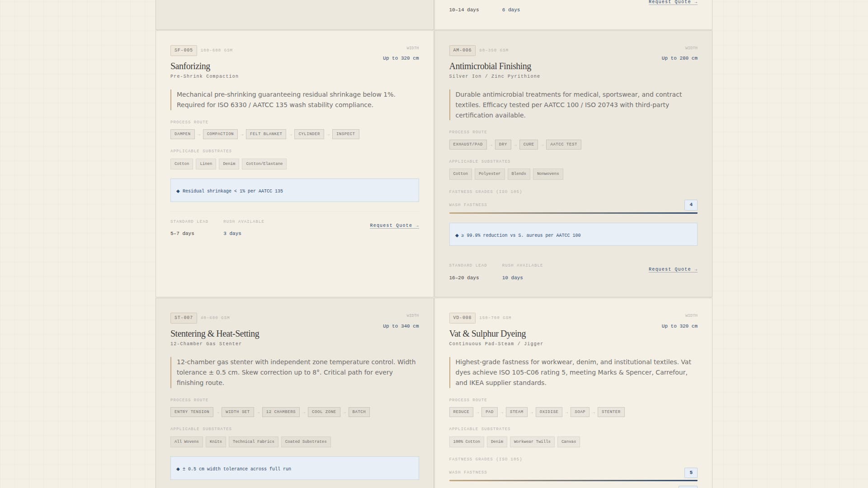
Task: Click the Cotton/Elastane substrate tag
Action: (264, 164)
